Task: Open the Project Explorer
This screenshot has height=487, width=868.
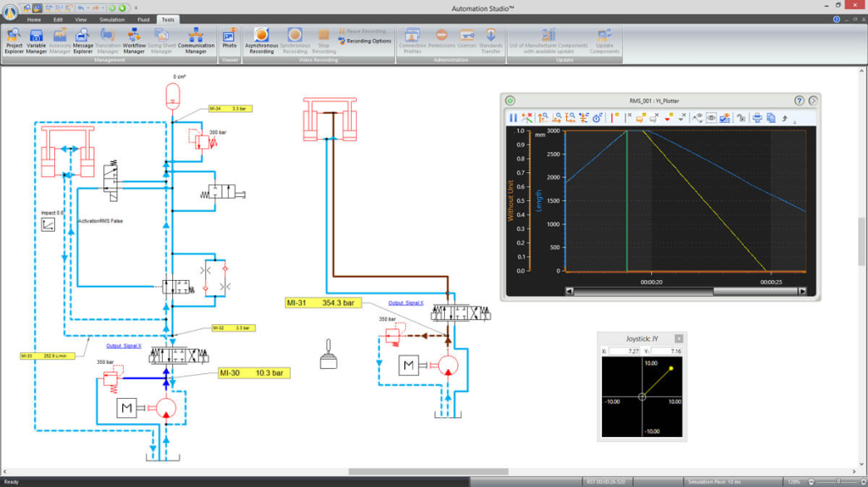Action: click(14, 42)
